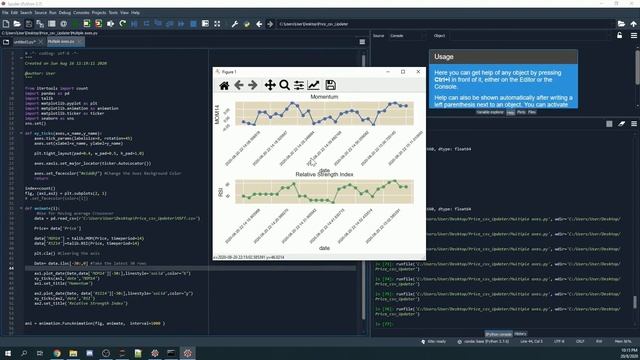Open IPython console options hamburger menu
Viewport: 640px width, 360px height.
(633, 124)
